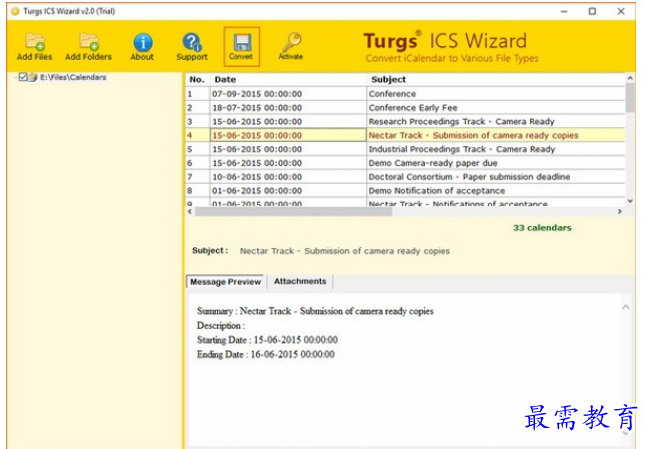Click date cell 10-06-2015 00:00:00
646x449 pixels.
288,177
